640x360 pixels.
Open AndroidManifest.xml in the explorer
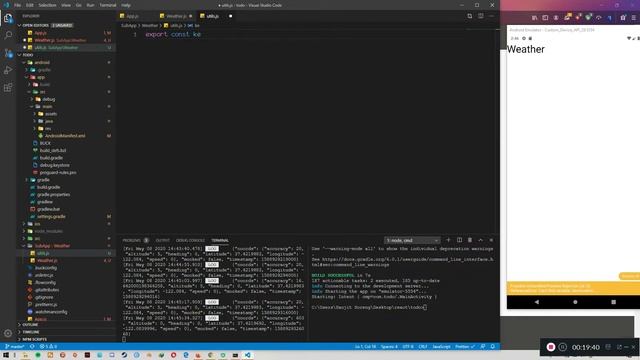tap(64, 136)
